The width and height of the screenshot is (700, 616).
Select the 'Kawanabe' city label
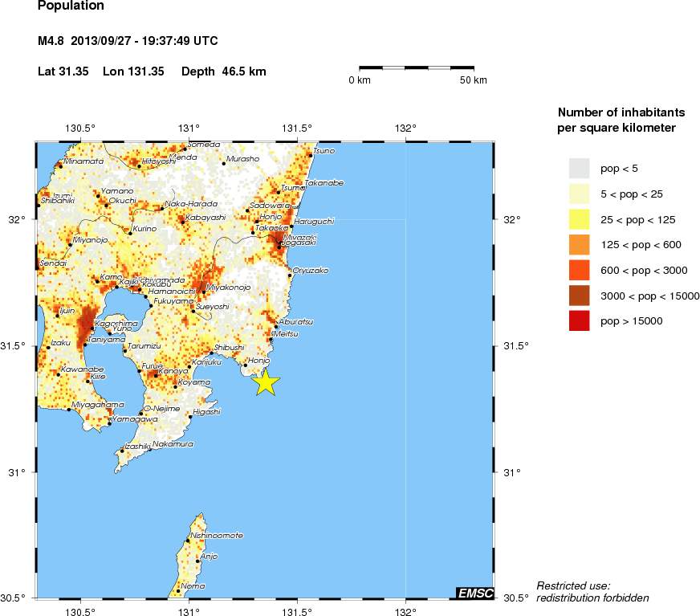[x=82, y=369]
